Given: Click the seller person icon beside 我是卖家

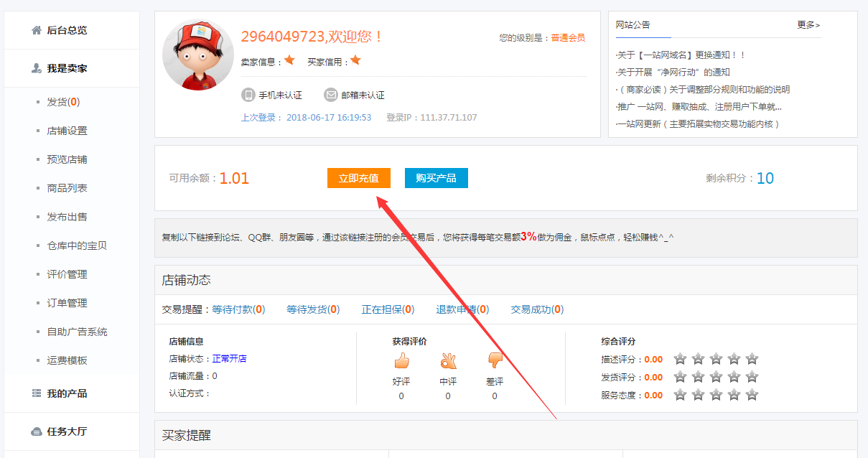Looking at the screenshot, I should point(36,68).
